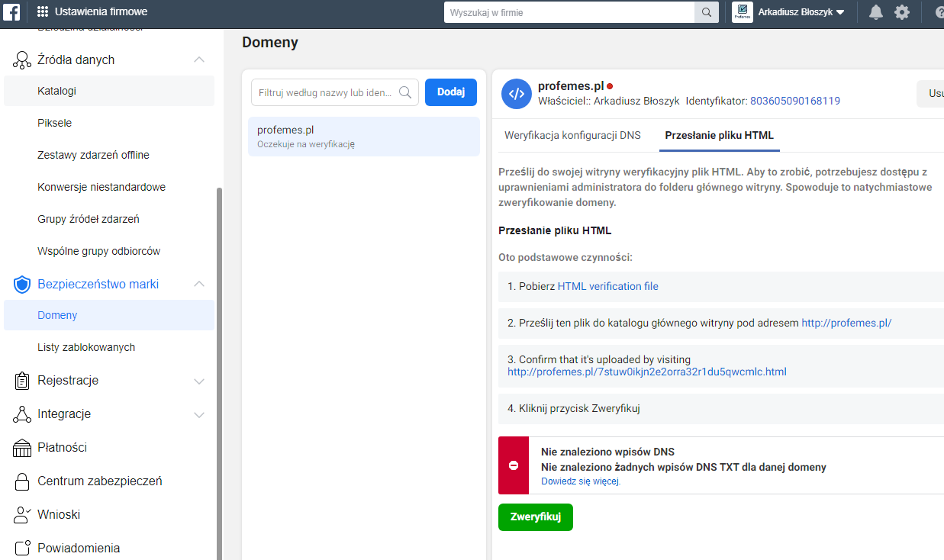Screen dimensions: 944x560
Task: Focus the domain filter input field
Action: 335,92
